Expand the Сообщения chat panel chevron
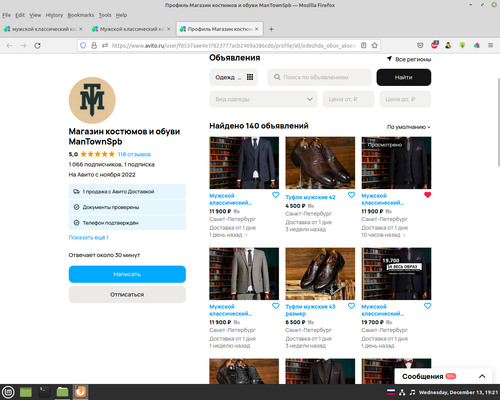Screen dimensions: 500x400 pos(482,376)
